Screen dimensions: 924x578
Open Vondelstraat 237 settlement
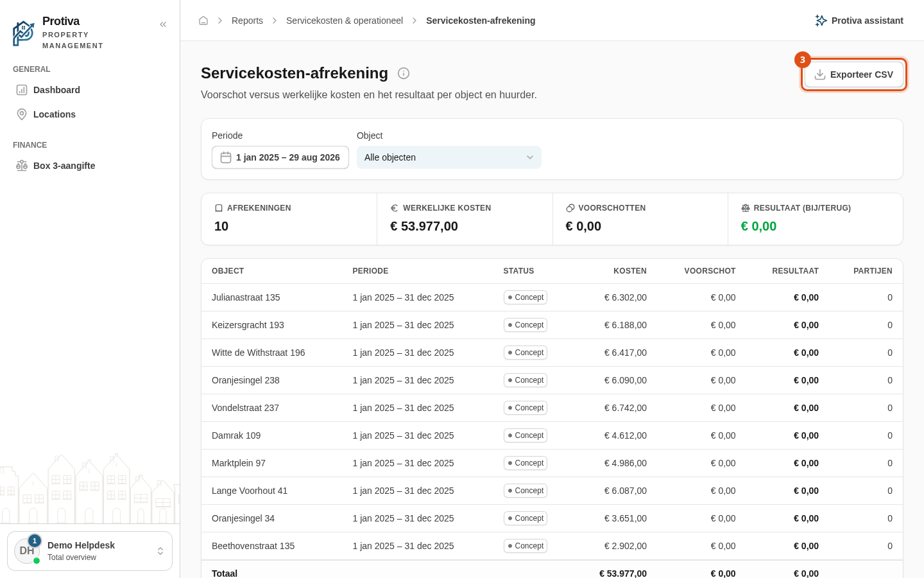click(x=552, y=408)
